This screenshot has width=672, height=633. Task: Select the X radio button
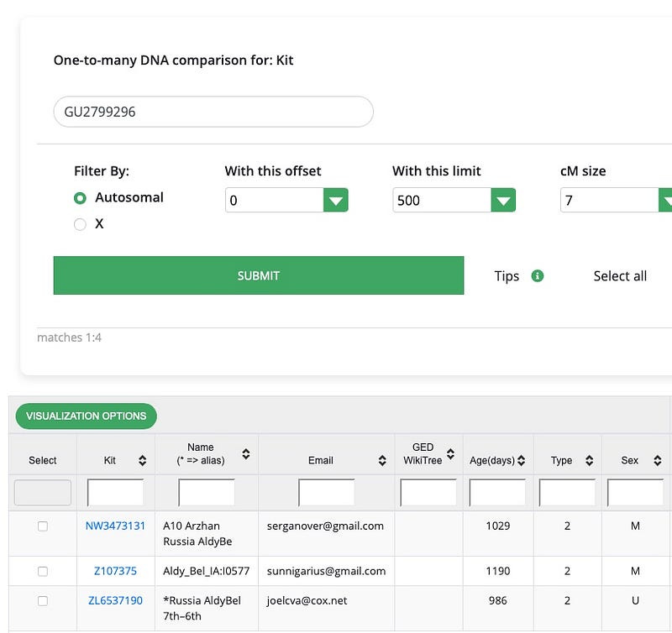click(x=80, y=224)
